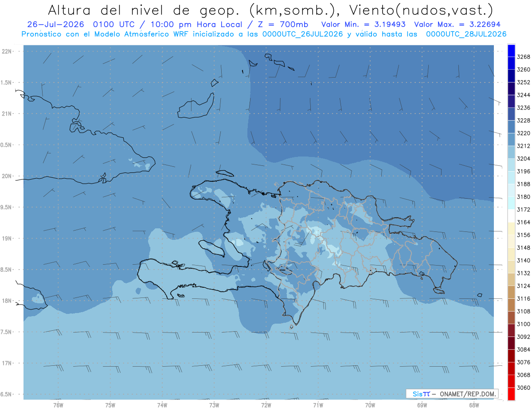Pick the dark maroon swatch between 3092 and 3084
Screen dimensions: 532x411
point(511,343)
